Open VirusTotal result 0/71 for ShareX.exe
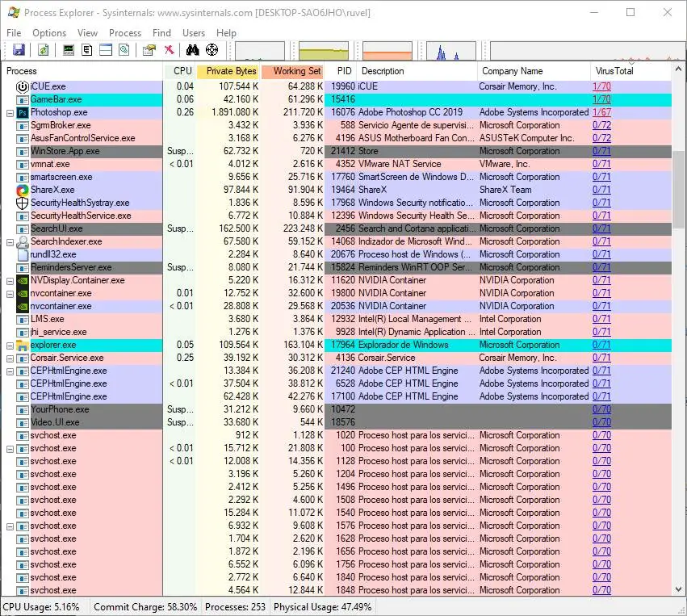Viewport: 687px width, 616px height. pyautogui.click(x=601, y=190)
